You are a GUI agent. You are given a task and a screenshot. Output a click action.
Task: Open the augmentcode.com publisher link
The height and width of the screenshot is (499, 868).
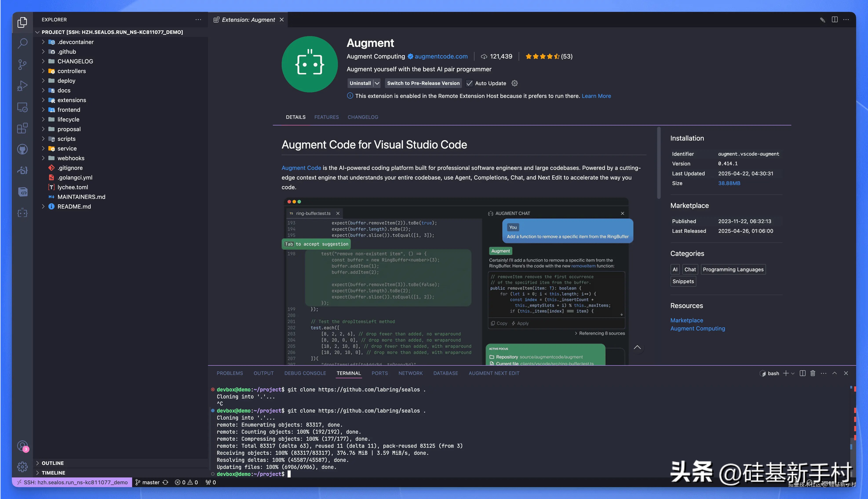[x=441, y=56]
